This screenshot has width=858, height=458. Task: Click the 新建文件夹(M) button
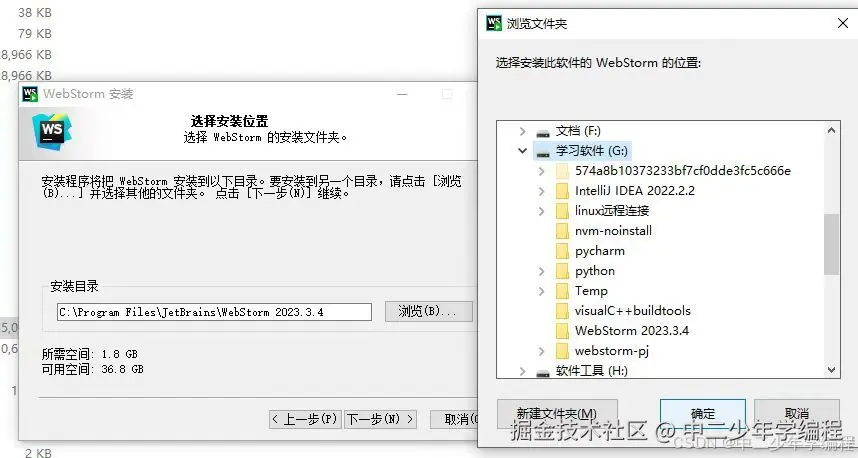click(x=557, y=413)
